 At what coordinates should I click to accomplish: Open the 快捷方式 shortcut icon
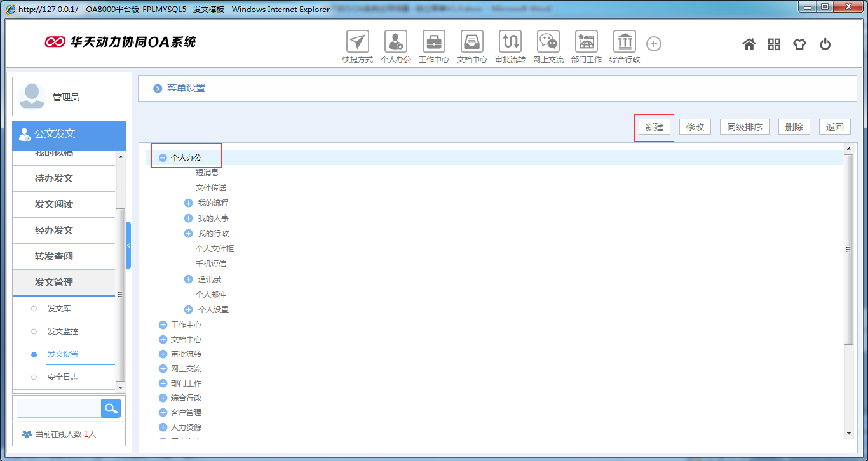358,42
